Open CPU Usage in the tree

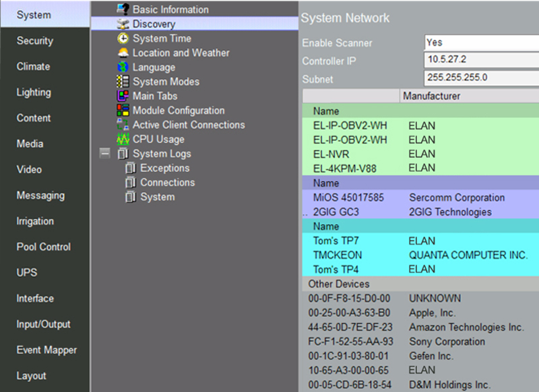(158, 139)
